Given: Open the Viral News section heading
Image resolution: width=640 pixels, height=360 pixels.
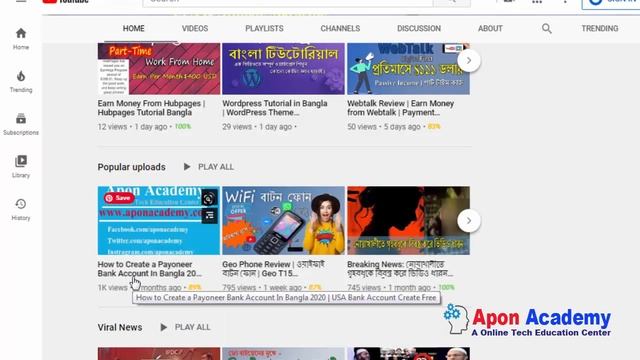Looking at the screenshot, I should [x=120, y=327].
